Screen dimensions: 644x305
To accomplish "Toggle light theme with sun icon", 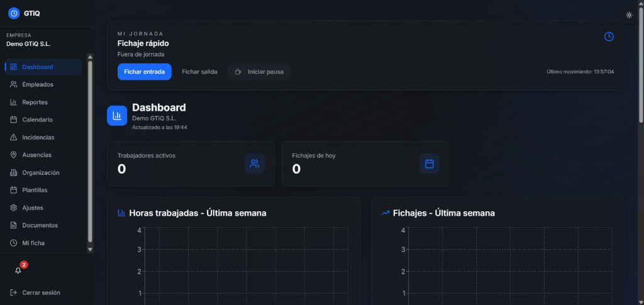I will (629, 15).
